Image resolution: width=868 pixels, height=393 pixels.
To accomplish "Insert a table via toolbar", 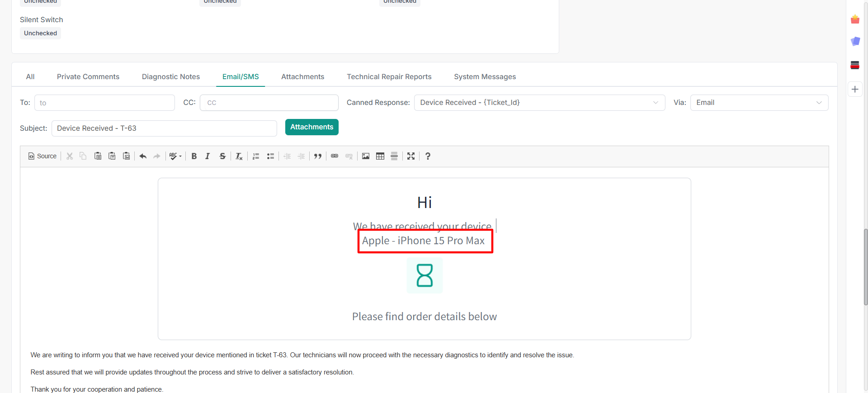I will (380, 156).
